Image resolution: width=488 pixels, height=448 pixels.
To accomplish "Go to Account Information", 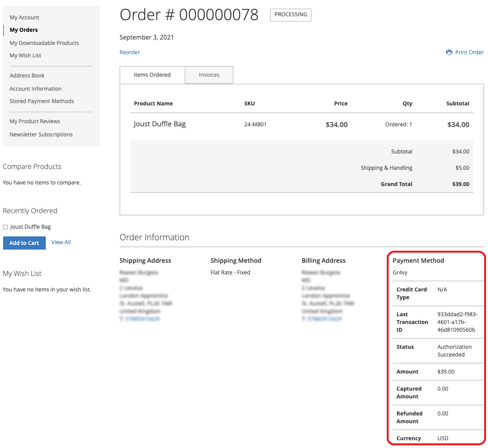I will 35,88.
